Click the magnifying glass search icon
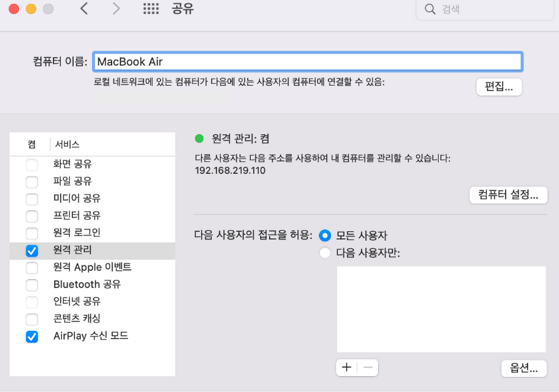 pyautogui.click(x=430, y=9)
